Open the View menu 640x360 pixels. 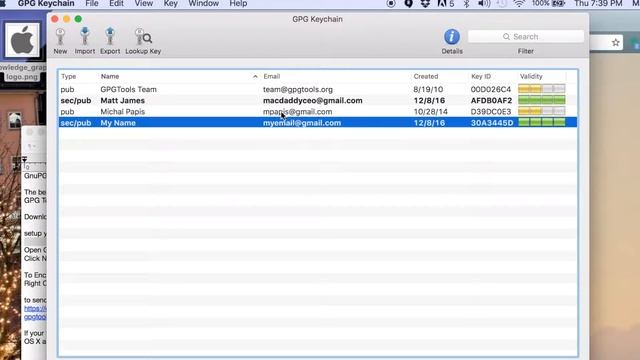pyautogui.click(x=144, y=4)
